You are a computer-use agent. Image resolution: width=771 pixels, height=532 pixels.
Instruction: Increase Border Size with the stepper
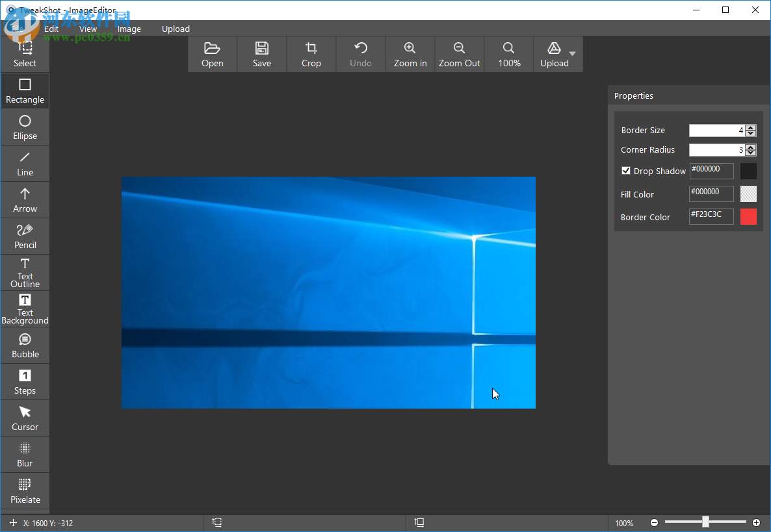(x=750, y=127)
